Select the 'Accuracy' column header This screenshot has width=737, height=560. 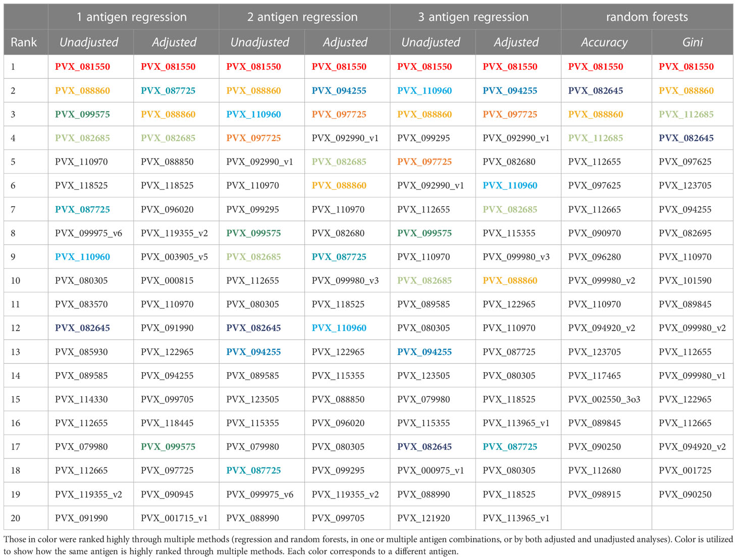[x=604, y=42]
